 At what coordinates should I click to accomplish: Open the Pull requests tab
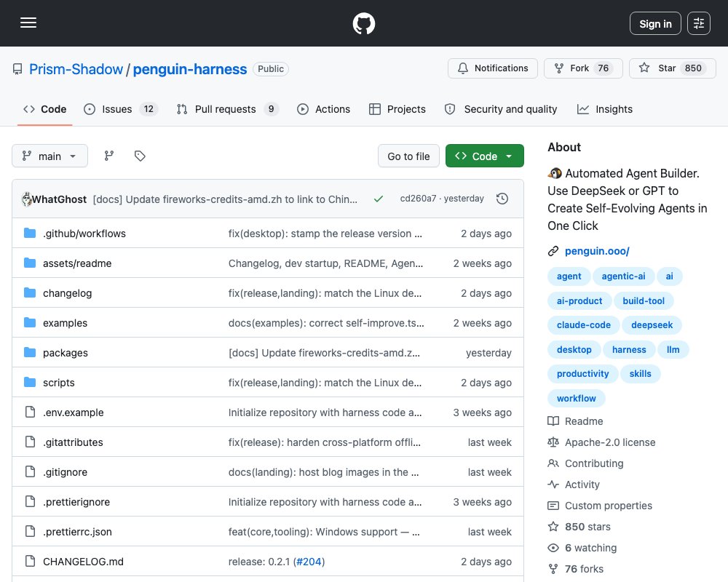click(227, 109)
